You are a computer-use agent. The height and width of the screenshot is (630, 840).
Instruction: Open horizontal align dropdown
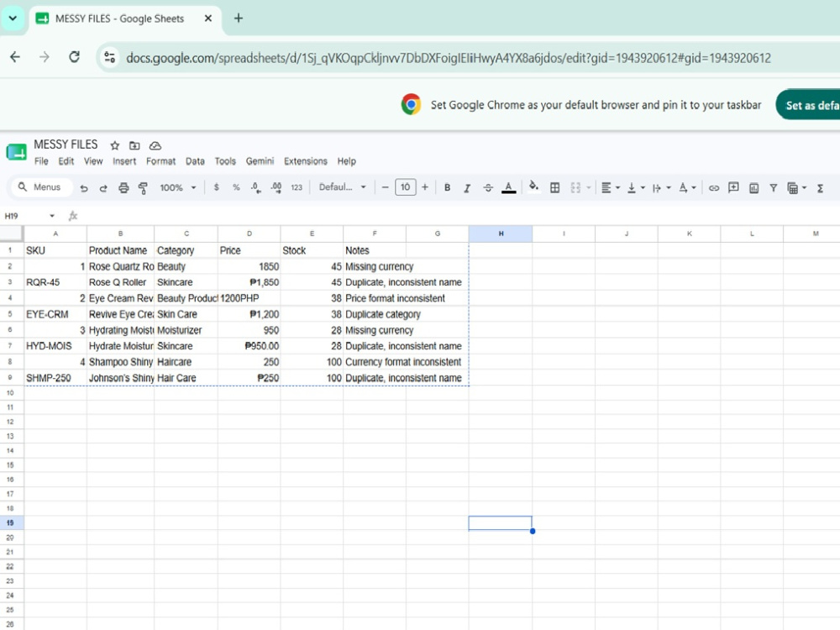(610, 188)
